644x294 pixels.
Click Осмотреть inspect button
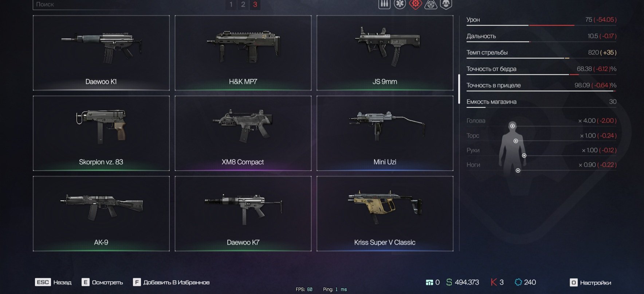[x=102, y=282]
